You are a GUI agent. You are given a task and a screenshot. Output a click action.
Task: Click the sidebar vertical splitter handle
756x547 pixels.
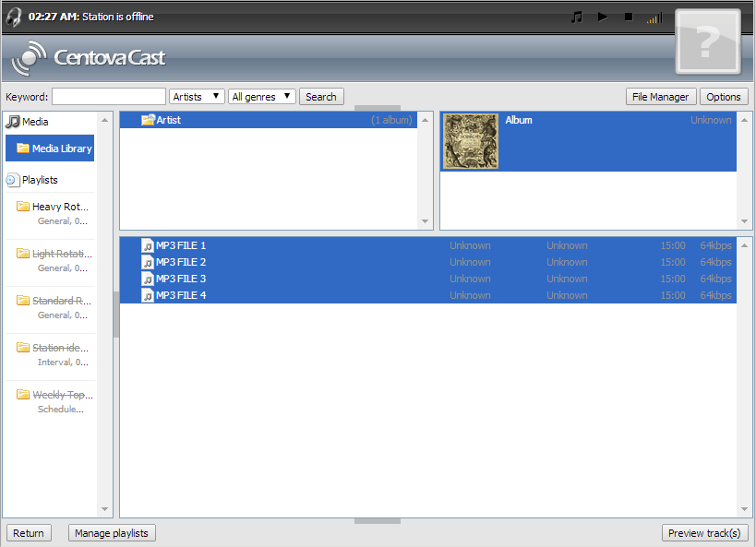click(116, 315)
